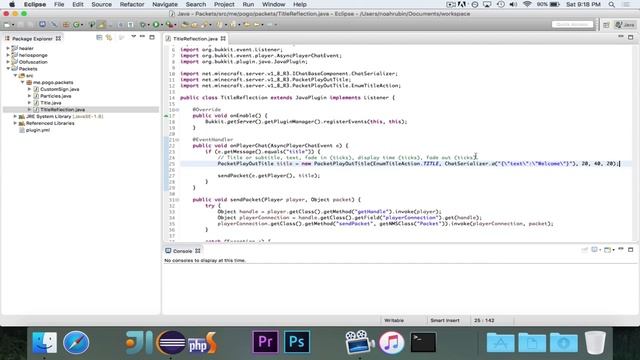
Task: Click the Open Console icon in Console toolbar
Action: [x=607, y=250]
